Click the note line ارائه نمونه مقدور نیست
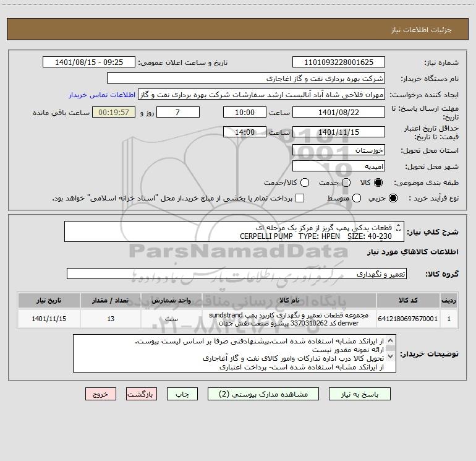Viewport: 476px width, 461px height. click(348, 350)
